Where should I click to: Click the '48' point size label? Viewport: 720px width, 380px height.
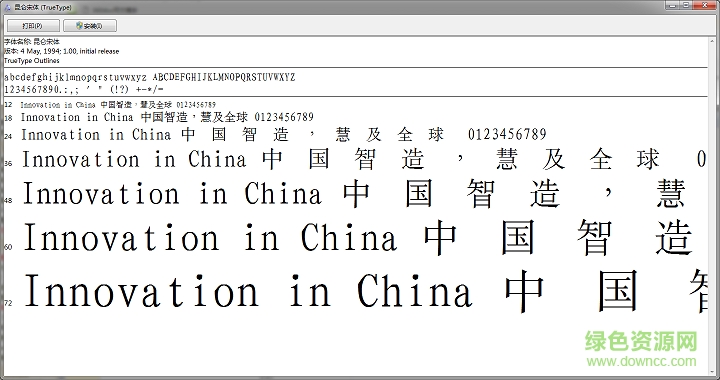tap(8, 200)
